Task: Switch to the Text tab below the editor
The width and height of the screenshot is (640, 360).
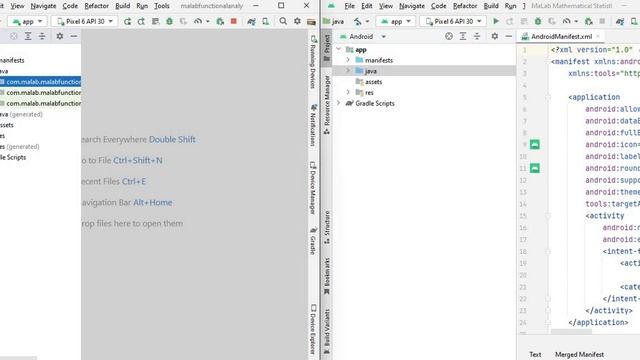Action: [x=535, y=354]
